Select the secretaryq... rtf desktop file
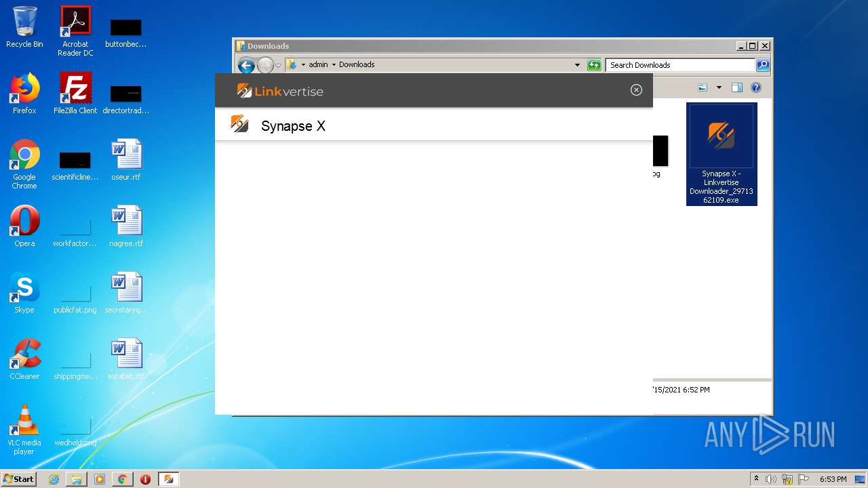868x488 pixels. pyautogui.click(x=126, y=293)
